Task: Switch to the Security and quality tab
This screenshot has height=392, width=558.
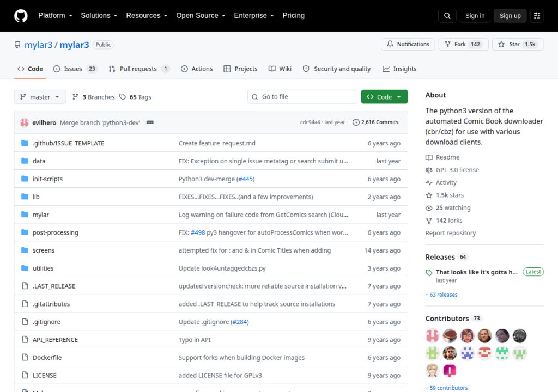Action: 337,69
